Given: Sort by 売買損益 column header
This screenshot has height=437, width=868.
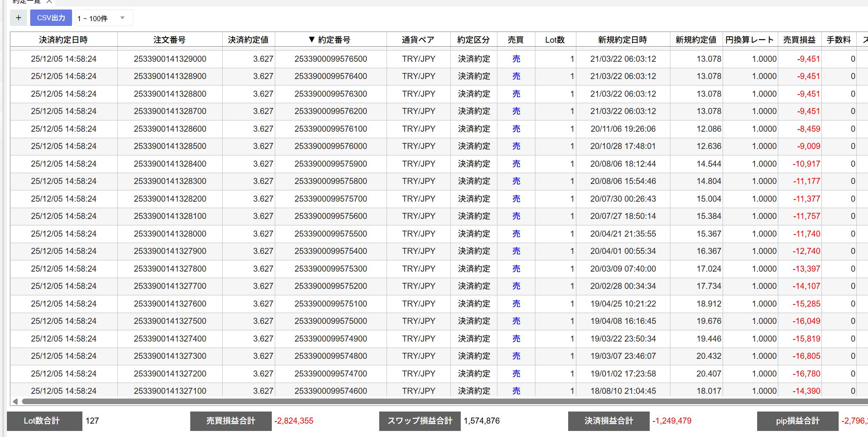Looking at the screenshot, I should (799, 40).
